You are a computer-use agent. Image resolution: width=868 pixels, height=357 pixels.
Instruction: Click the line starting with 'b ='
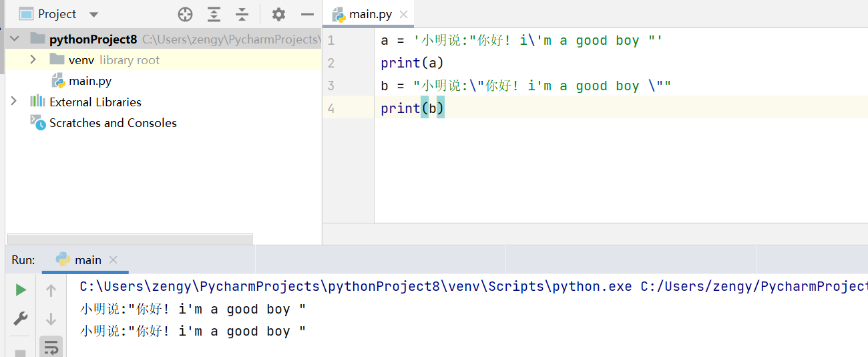pyautogui.click(x=525, y=86)
